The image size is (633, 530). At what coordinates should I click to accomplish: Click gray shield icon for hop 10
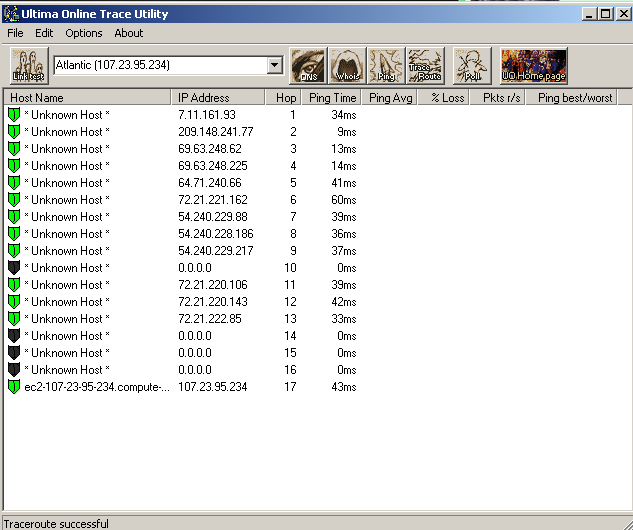point(14,268)
